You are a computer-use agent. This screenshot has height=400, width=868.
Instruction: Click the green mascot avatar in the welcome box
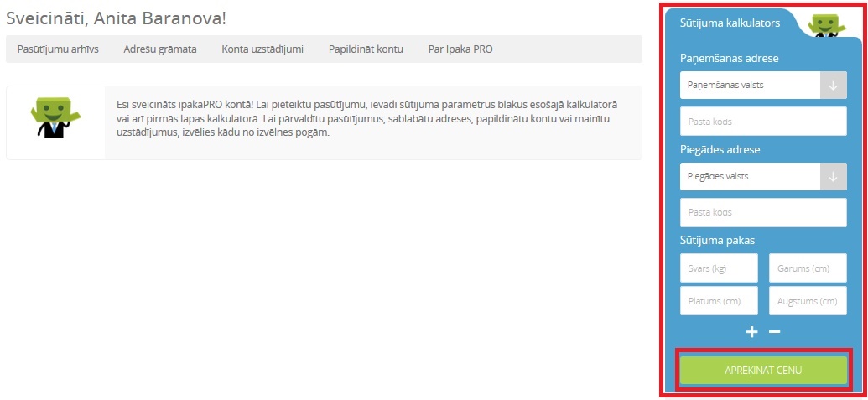pos(55,118)
